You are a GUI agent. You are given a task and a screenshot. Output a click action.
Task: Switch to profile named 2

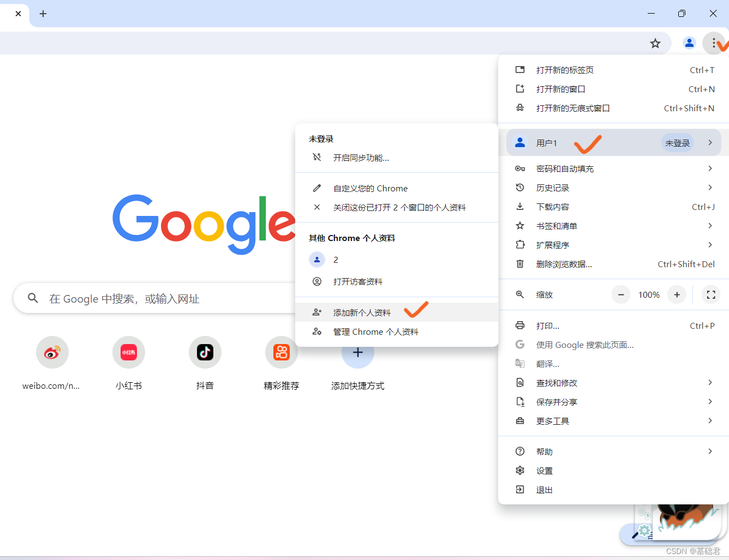pos(397,260)
